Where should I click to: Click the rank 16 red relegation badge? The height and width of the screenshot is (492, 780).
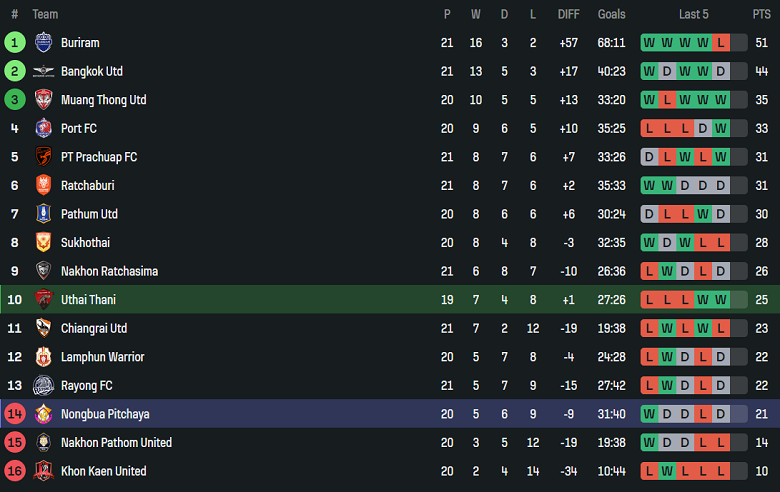click(x=14, y=471)
